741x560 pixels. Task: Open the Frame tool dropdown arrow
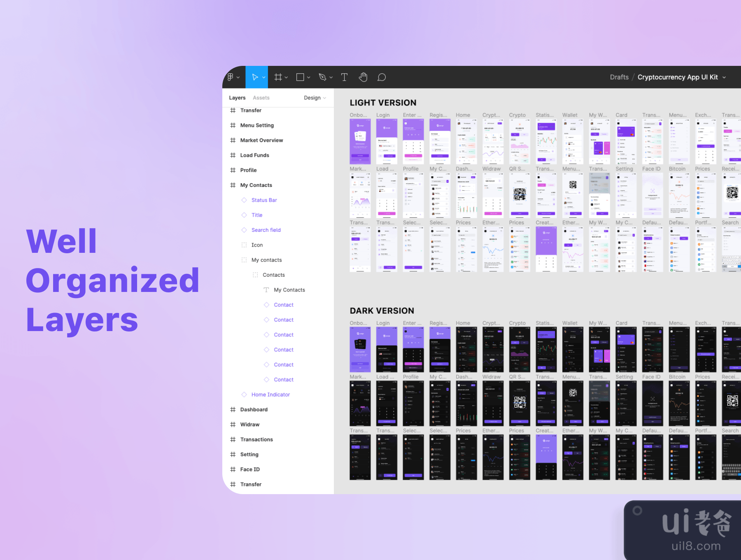coord(287,77)
